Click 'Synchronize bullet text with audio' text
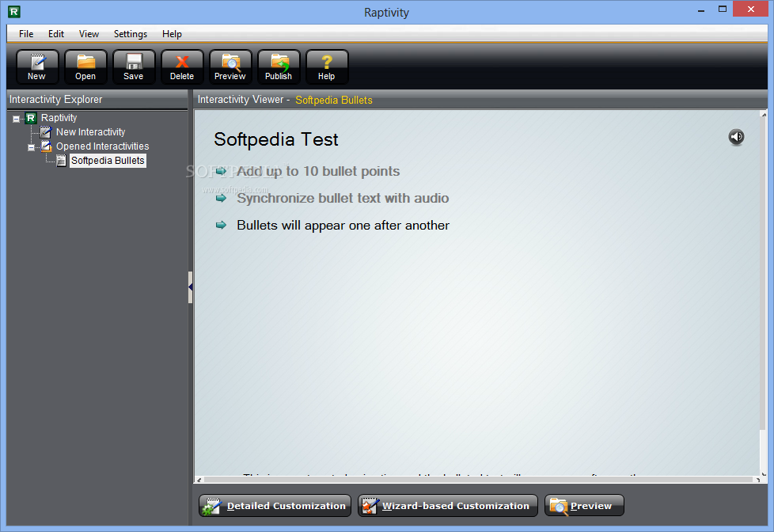This screenshot has width=774, height=532. 343,198
